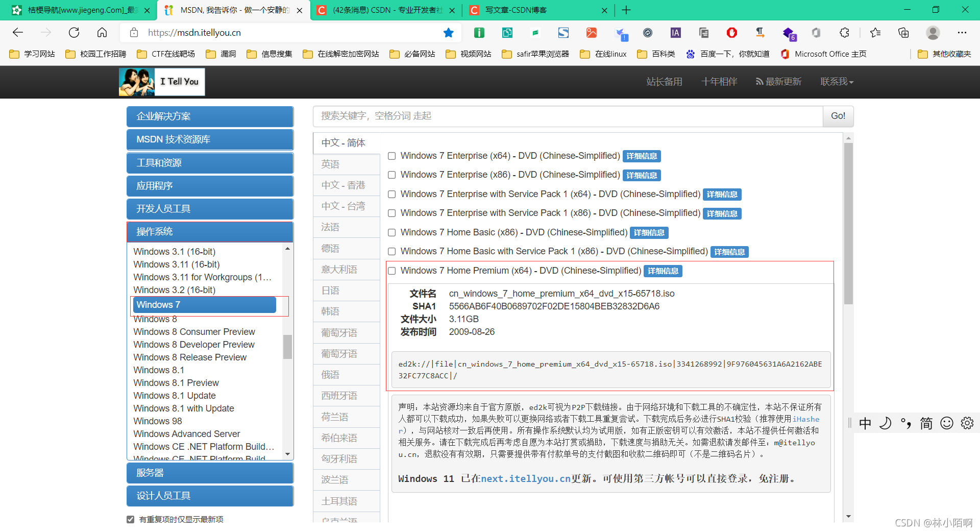Viewport: 980px width, 532px height.
Task: Open the green 'I' extension icon
Action: pyautogui.click(x=479, y=33)
